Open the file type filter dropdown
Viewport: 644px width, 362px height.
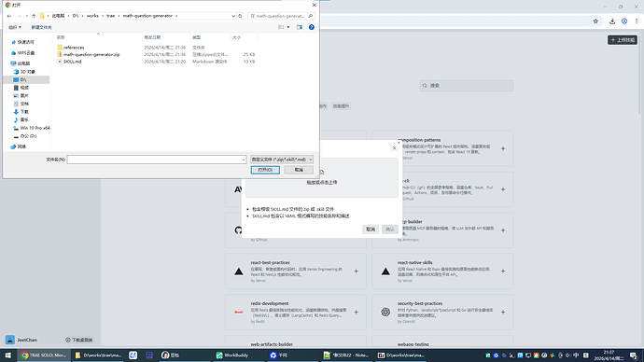[x=282, y=160]
